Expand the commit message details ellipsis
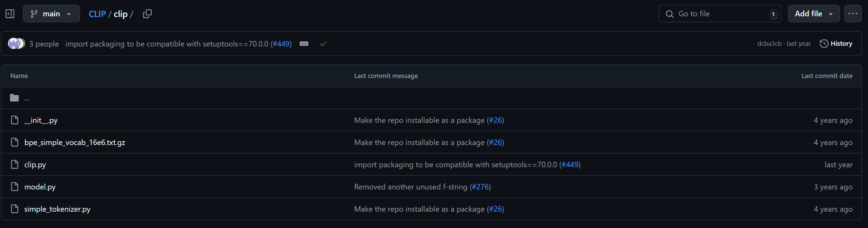Viewport: 868px width, 228px height. 304,44
